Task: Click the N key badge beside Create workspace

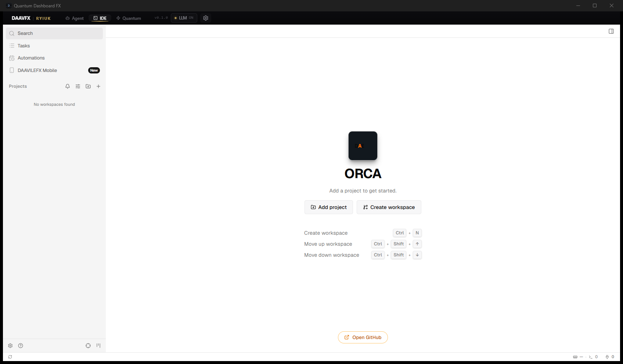Action: pos(417,233)
